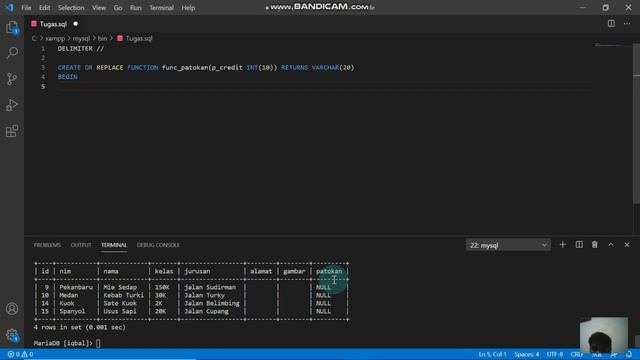Click 'Tugas.sql' in the breadcrumb

tap(139, 38)
